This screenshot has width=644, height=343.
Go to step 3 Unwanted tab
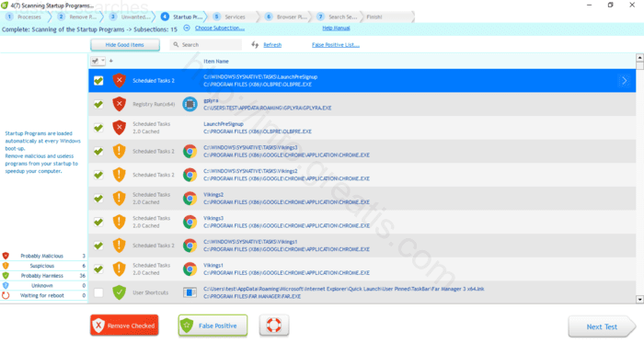pyautogui.click(x=131, y=17)
